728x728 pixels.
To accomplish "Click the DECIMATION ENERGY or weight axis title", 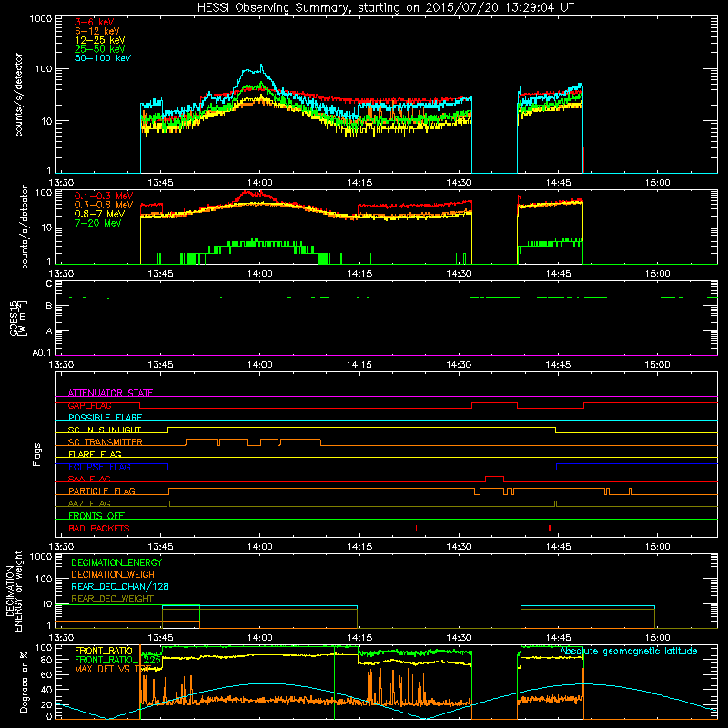I will click(x=14, y=591).
